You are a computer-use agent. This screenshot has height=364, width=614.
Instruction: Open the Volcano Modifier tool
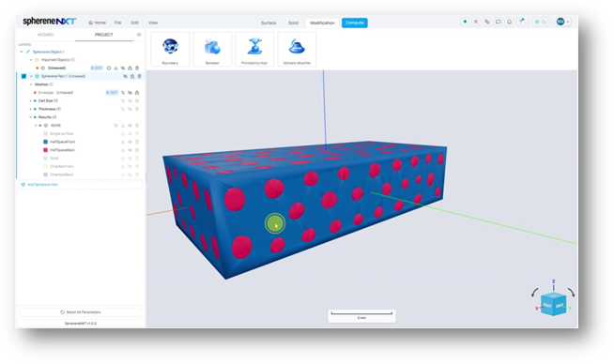(297, 50)
